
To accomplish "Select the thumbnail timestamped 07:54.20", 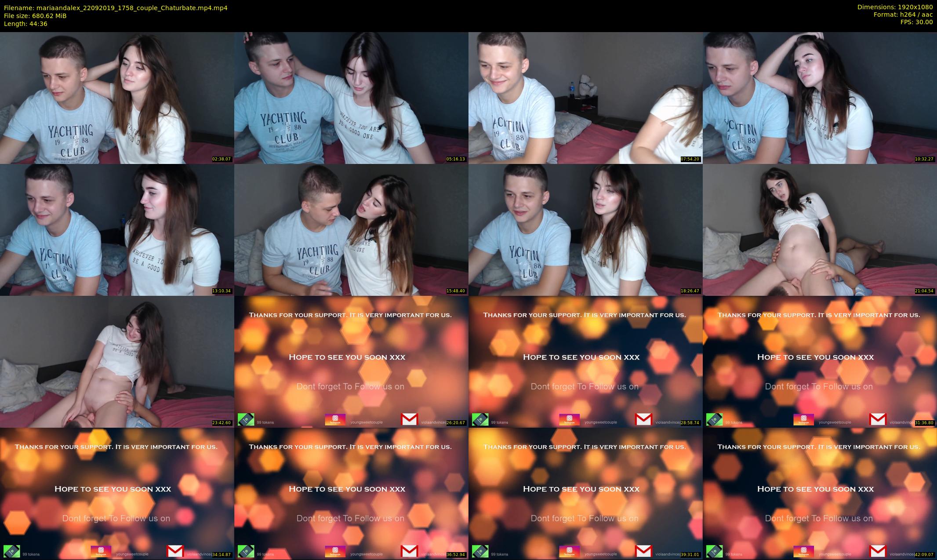I will pyautogui.click(x=585, y=98).
